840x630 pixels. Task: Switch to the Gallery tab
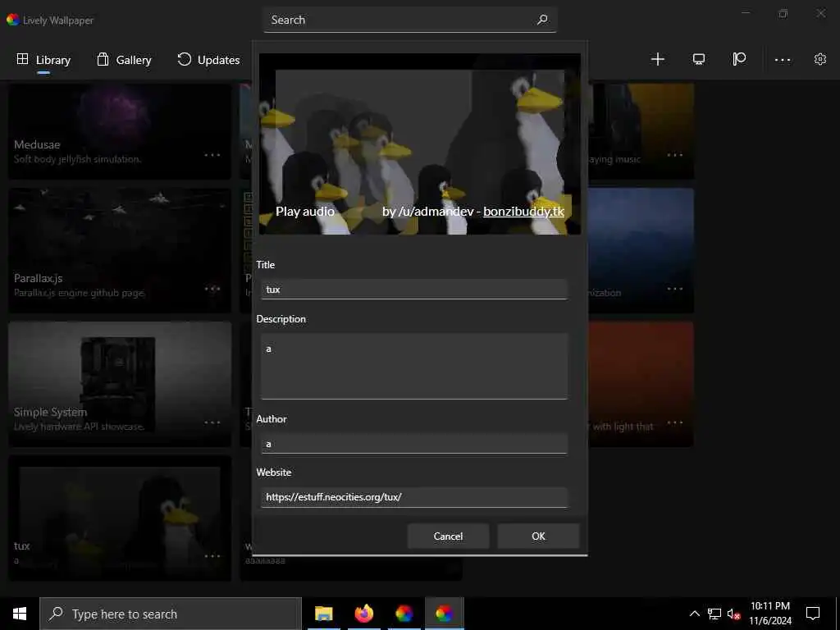pos(125,60)
